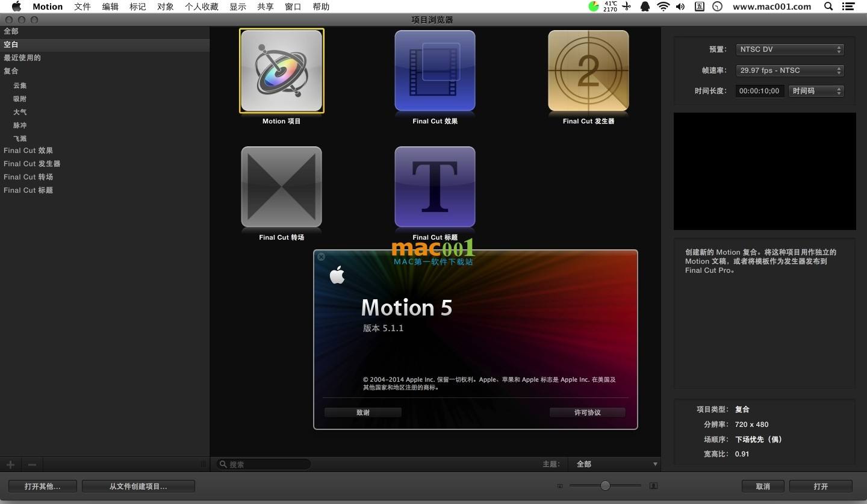Open Spotlight search in menu bar

tap(828, 7)
